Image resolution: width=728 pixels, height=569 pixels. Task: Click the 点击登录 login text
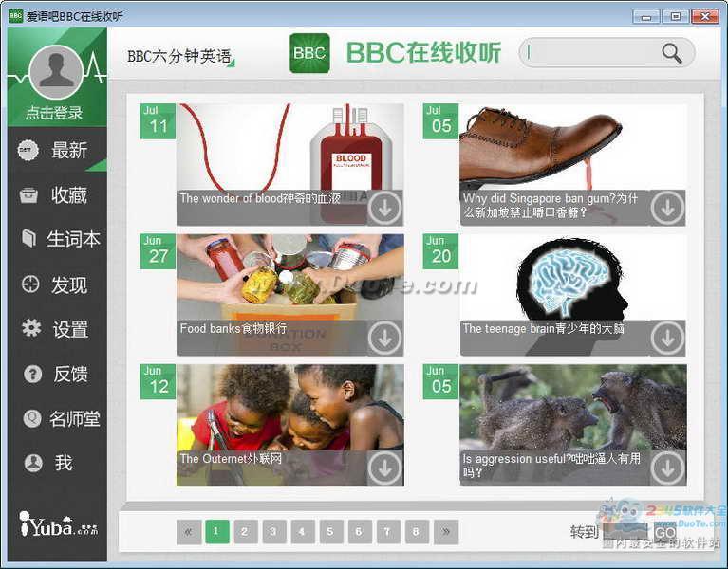coord(54,113)
